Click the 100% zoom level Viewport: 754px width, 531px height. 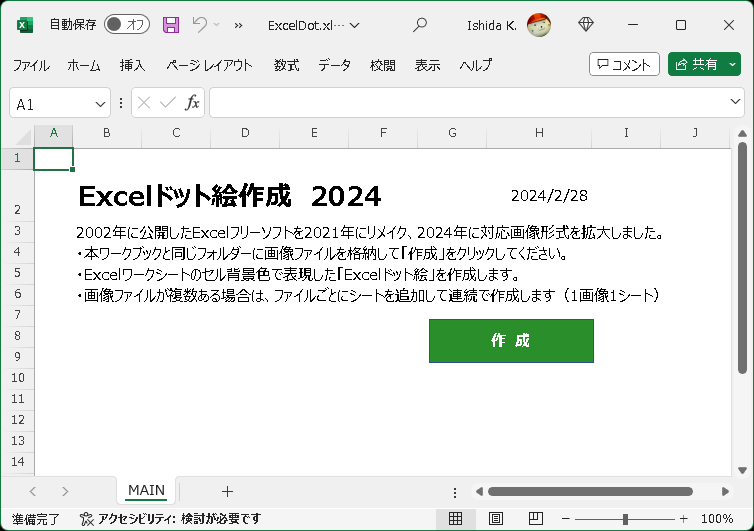tap(717, 519)
